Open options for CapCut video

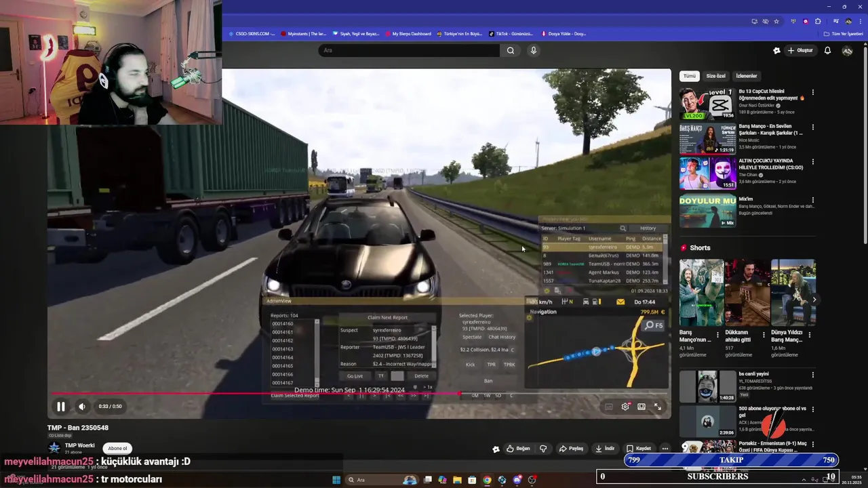813,92
